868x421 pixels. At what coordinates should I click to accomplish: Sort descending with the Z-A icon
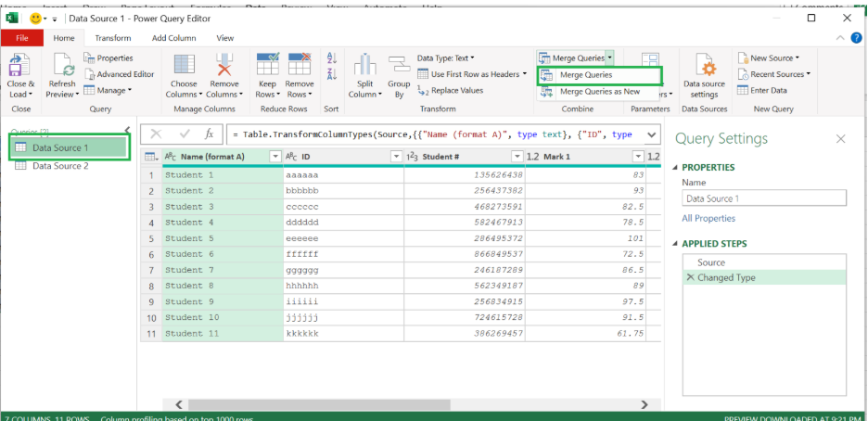pos(332,73)
